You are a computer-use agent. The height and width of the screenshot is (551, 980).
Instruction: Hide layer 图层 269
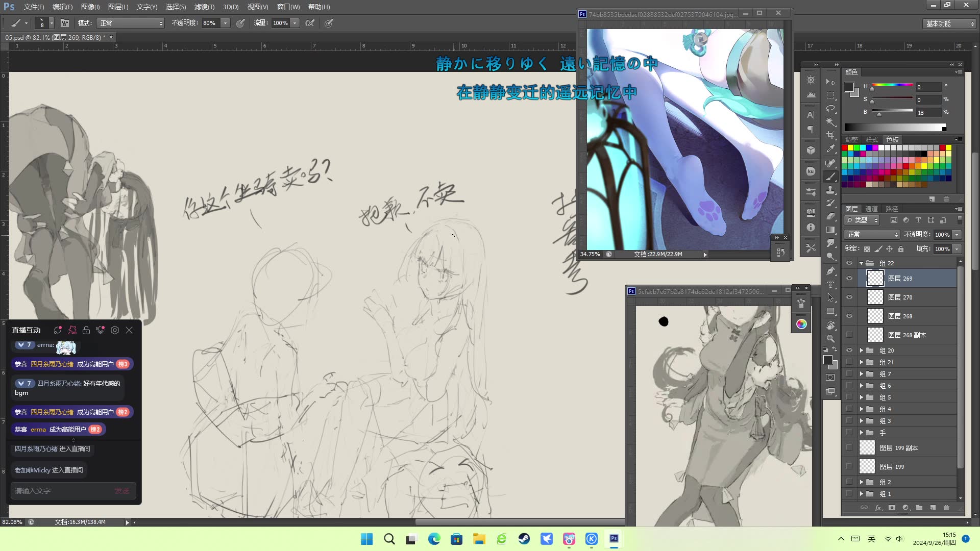click(x=849, y=279)
